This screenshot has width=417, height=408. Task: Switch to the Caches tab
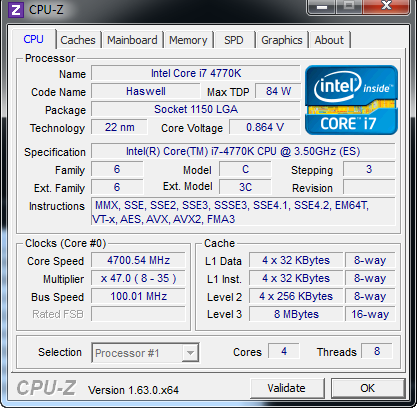[78, 40]
